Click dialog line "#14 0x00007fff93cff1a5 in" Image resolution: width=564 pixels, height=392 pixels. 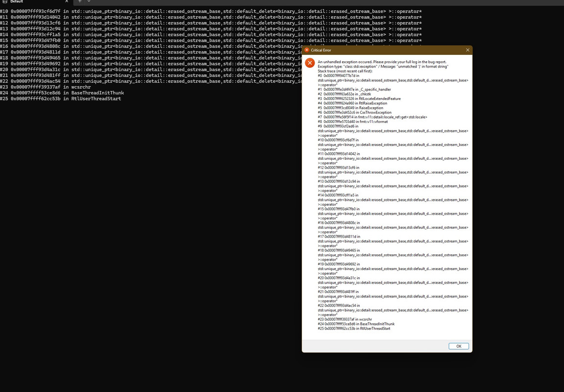tap(338, 196)
